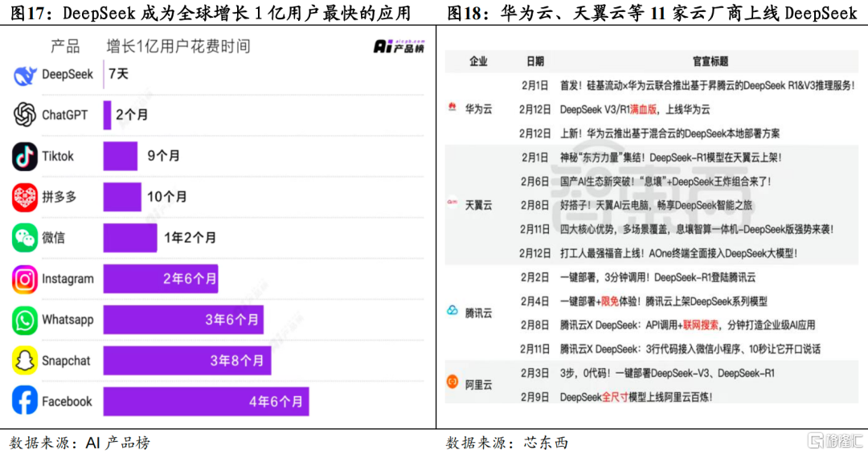The height and width of the screenshot is (454, 868).
Task: Click the headline '一键部署+限免体验'
Action: 663,301
